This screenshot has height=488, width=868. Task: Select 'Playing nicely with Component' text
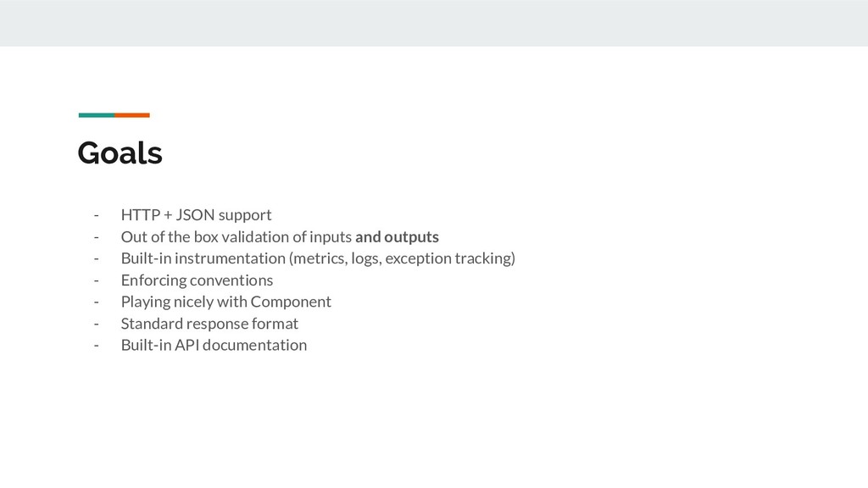[225, 302]
